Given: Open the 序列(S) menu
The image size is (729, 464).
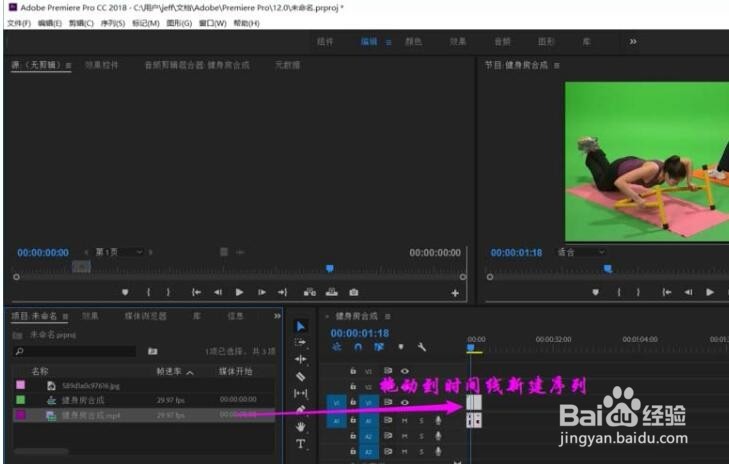Looking at the screenshot, I should point(113,23).
